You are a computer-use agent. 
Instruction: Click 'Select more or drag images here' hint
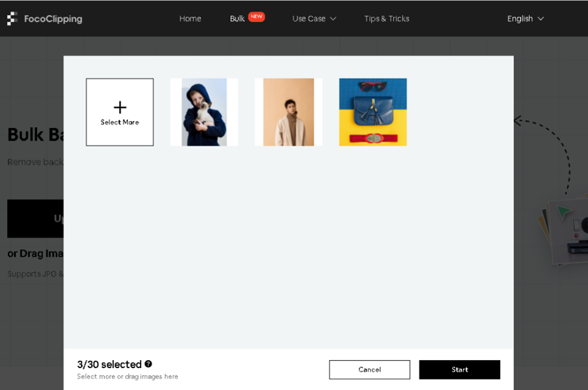coord(128,377)
